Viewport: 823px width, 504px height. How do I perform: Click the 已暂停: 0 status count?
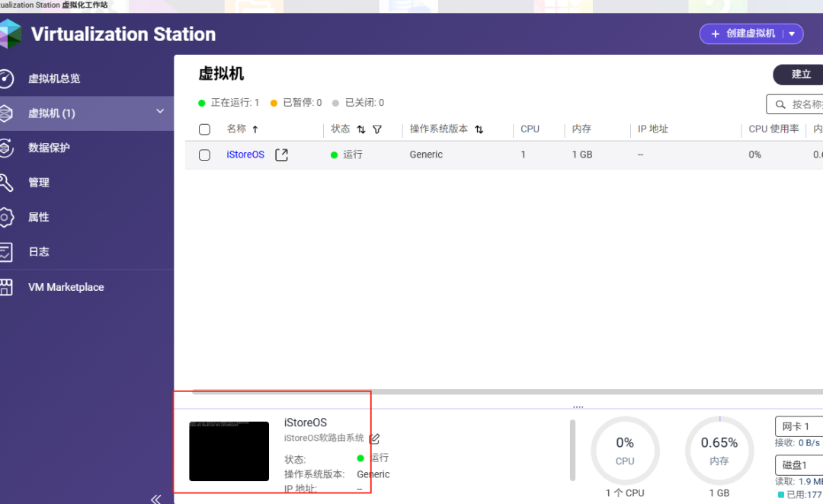[x=296, y=103]
